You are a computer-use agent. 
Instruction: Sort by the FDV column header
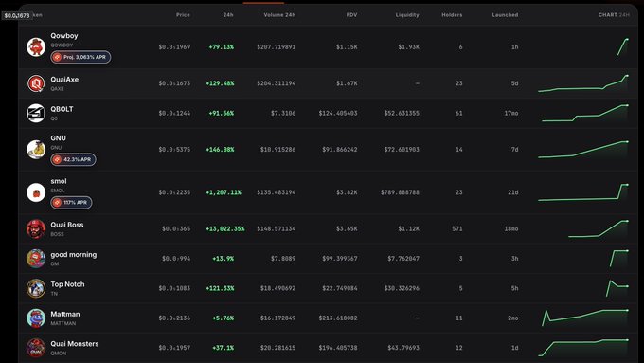point(351,15)
